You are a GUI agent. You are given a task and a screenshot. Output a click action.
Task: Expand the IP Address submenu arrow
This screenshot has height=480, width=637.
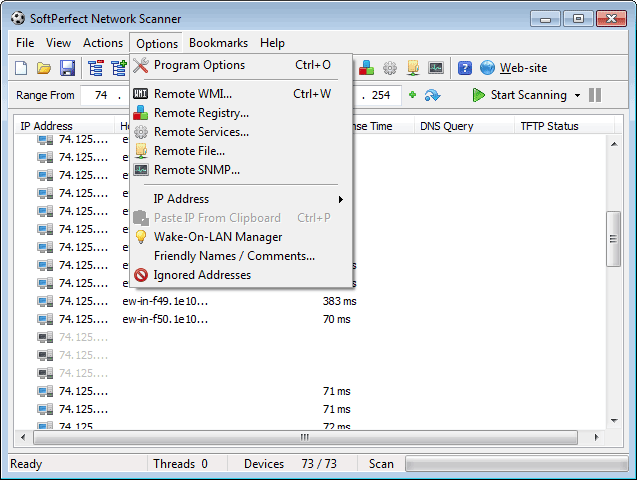click(340, 199)
